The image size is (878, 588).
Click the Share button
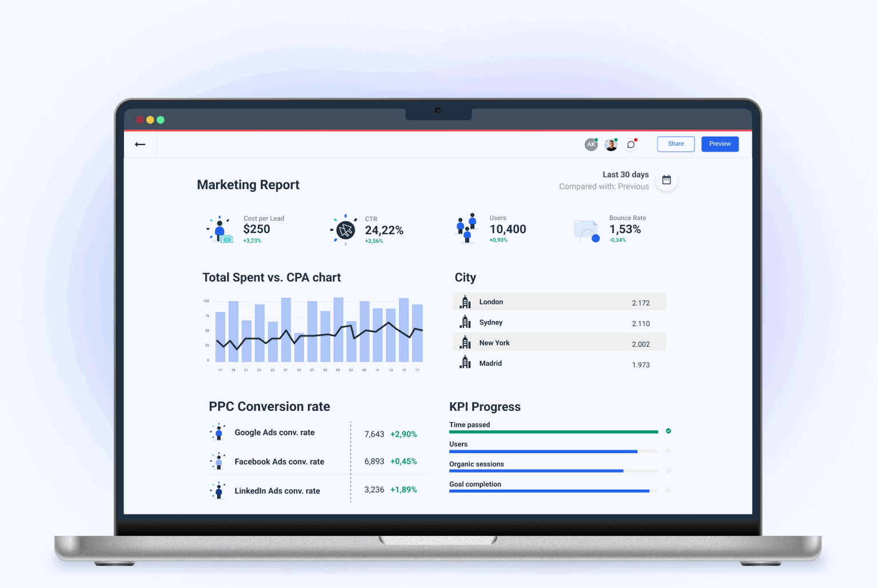click(676, 143)
